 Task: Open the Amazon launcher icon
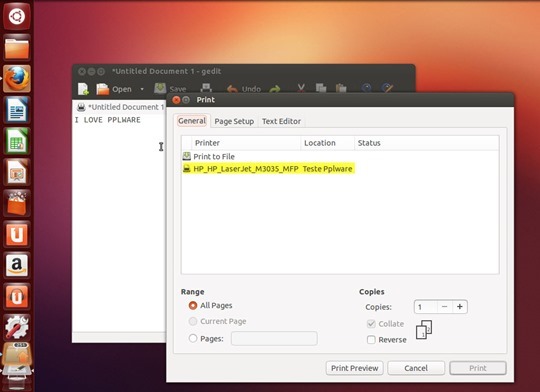tap(17, 265)
